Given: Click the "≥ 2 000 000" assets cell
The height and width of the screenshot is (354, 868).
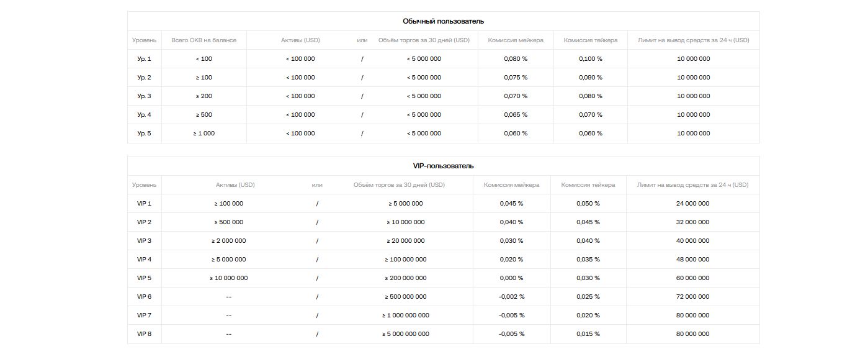Looking at the screenshot, I should click(x=228, y=241).
